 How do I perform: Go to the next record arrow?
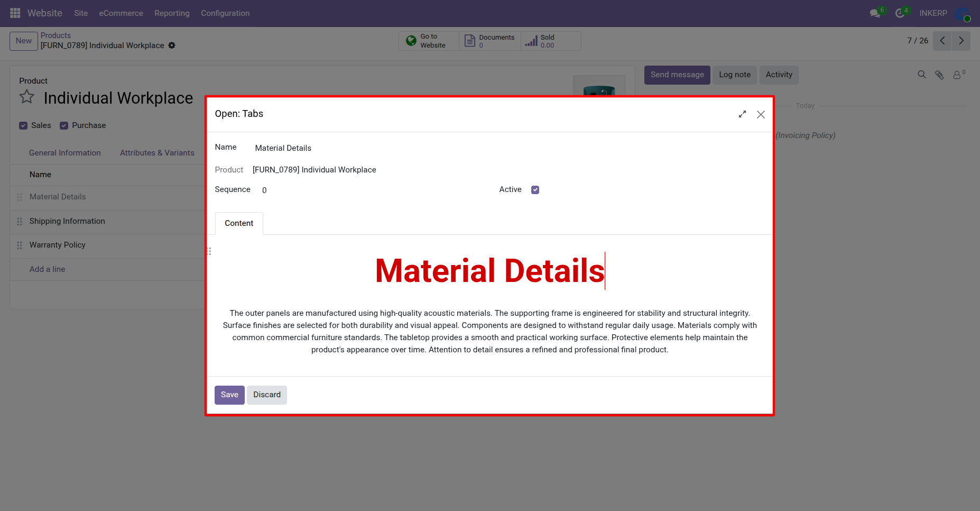961,41
